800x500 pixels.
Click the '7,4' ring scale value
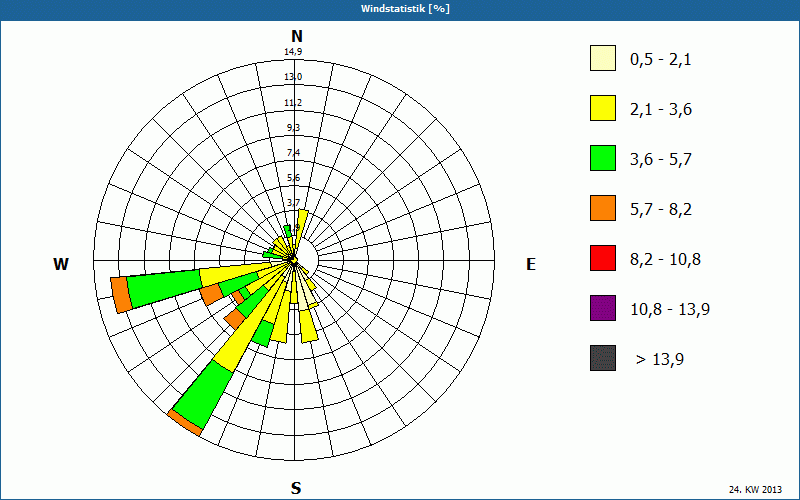[293, 153]
